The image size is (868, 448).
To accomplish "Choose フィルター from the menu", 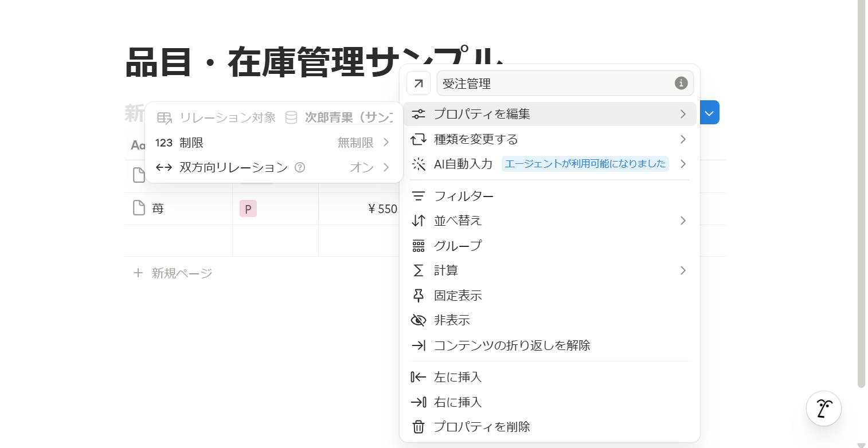I will click(x=550, y=196).
